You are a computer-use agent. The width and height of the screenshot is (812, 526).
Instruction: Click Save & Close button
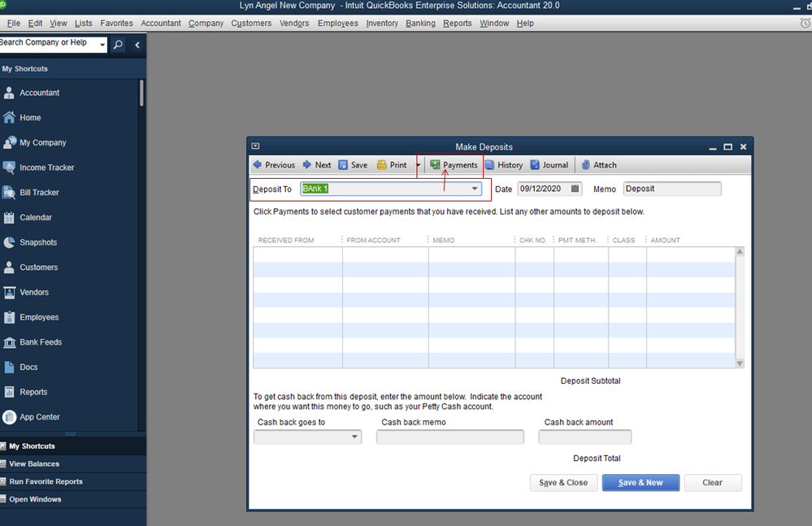pos(563,483)
